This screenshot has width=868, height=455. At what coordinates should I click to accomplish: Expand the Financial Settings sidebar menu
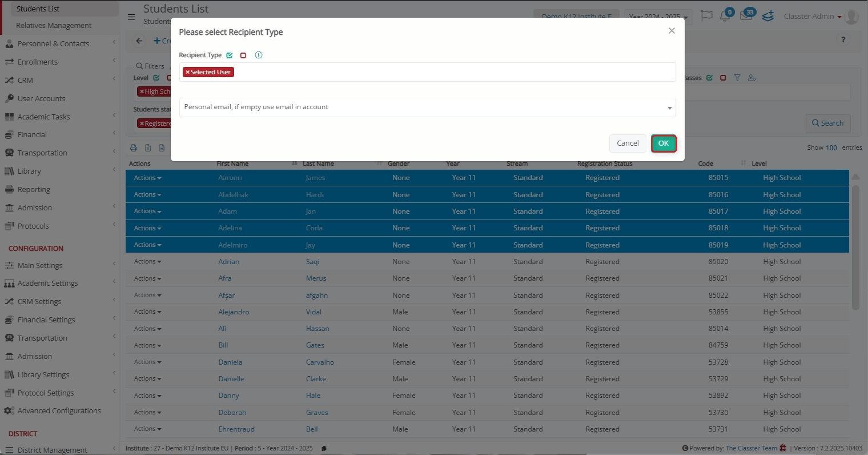tap(46, 320)
